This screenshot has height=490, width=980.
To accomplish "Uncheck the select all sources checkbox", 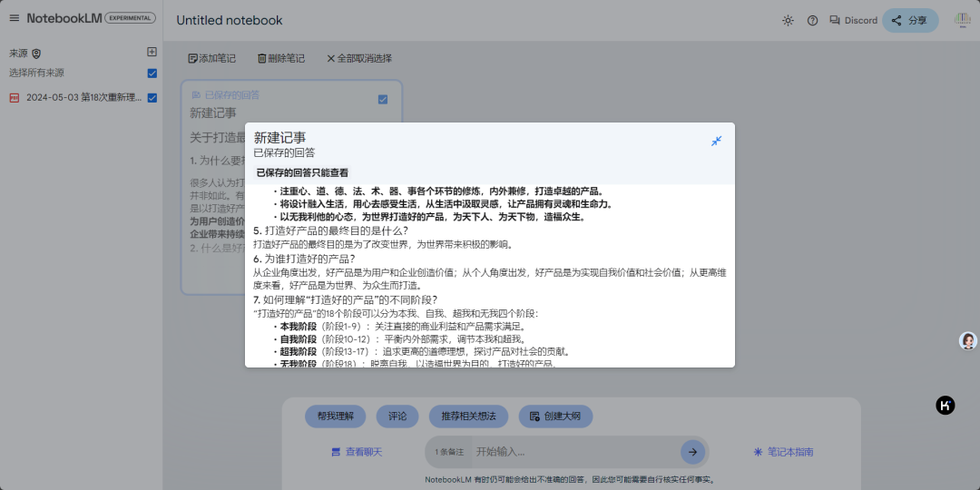I will [152, 73].
